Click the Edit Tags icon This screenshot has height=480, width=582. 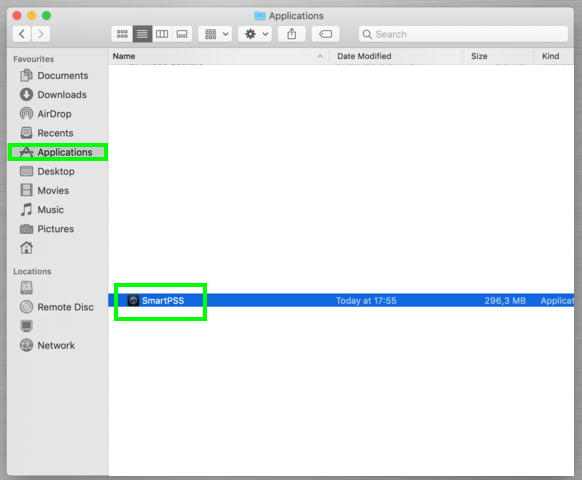click(326, 34)
